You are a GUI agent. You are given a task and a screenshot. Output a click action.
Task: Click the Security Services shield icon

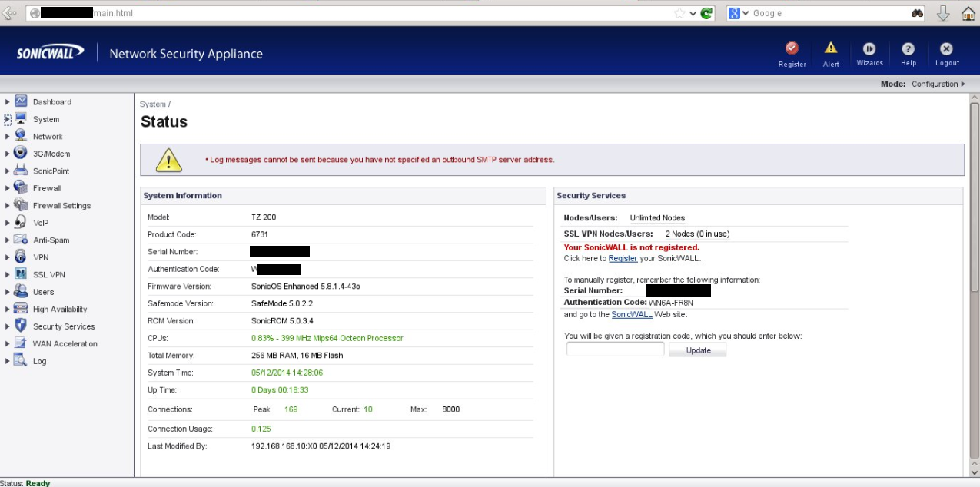[x=21, y=326]
